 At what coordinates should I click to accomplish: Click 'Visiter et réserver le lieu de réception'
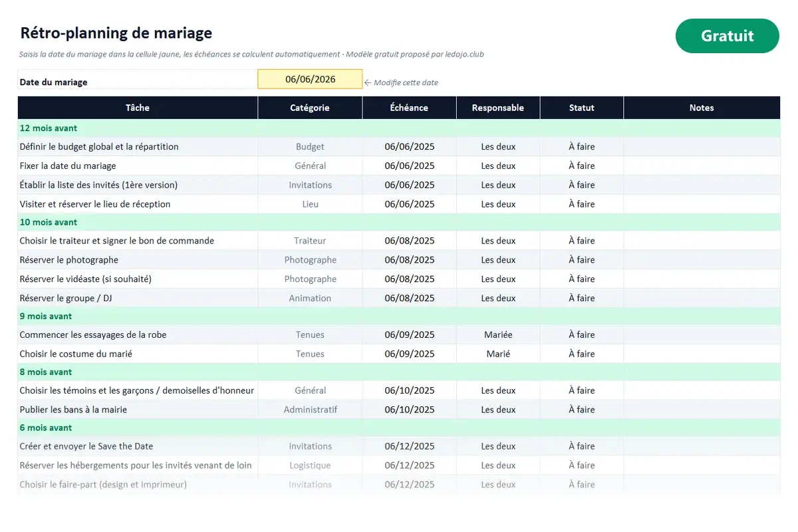click(x=95, y=204)
